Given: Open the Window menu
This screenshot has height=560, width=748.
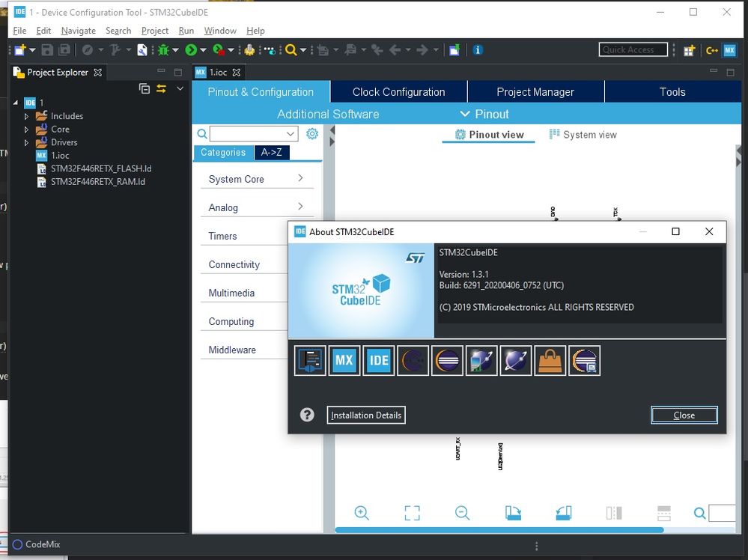Looking at the screenshot, I should click(220, 31).
